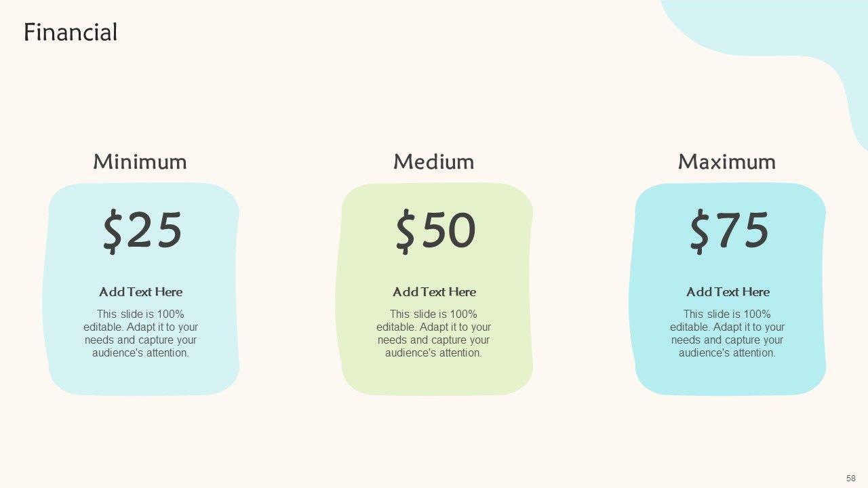The image size is (868, 488).
Task: Click the $25 price text
Action: (x=142, y=230)
